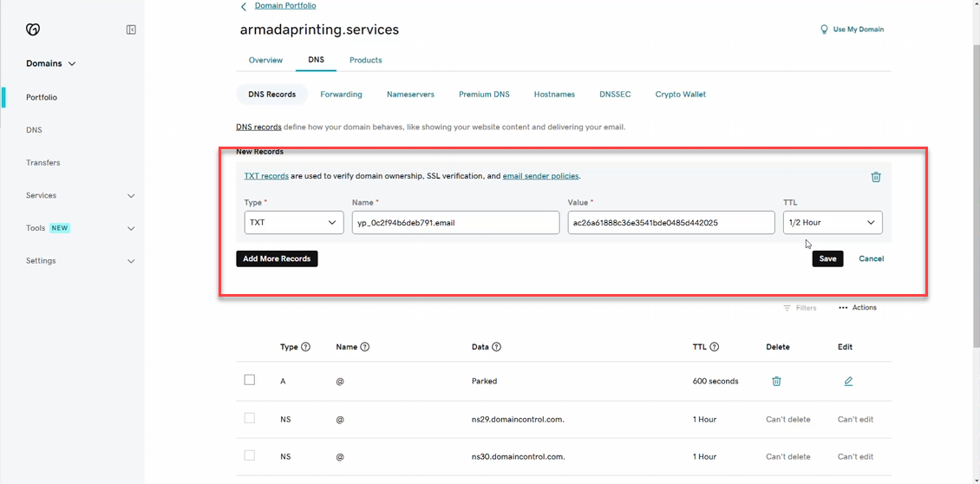
Task: Open help icon next to Data header
Action: 496,347
